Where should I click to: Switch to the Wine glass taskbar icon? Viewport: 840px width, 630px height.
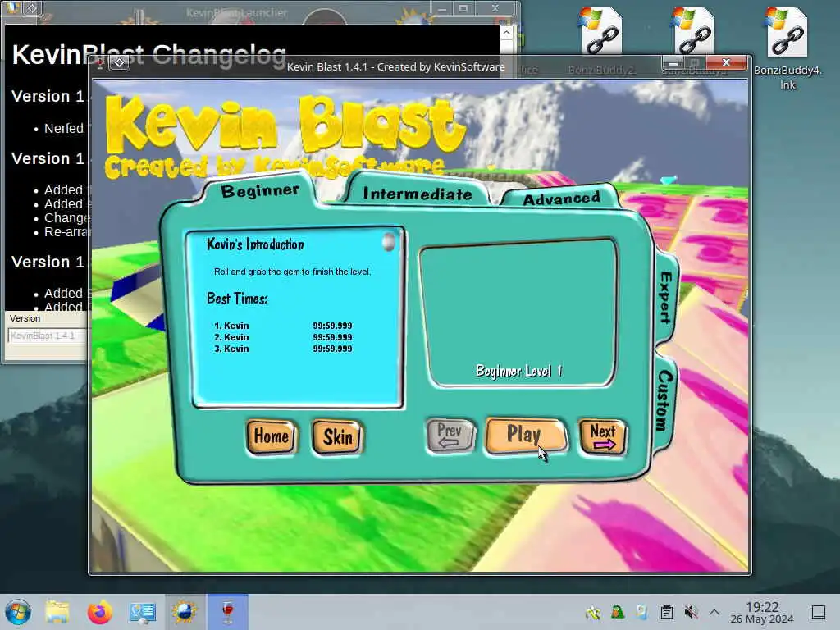(x=228, y=612)
